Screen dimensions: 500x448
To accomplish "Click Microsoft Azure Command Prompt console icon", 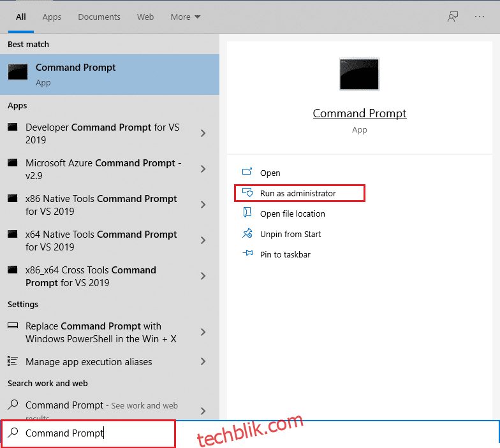I will (x=13, y=163).
